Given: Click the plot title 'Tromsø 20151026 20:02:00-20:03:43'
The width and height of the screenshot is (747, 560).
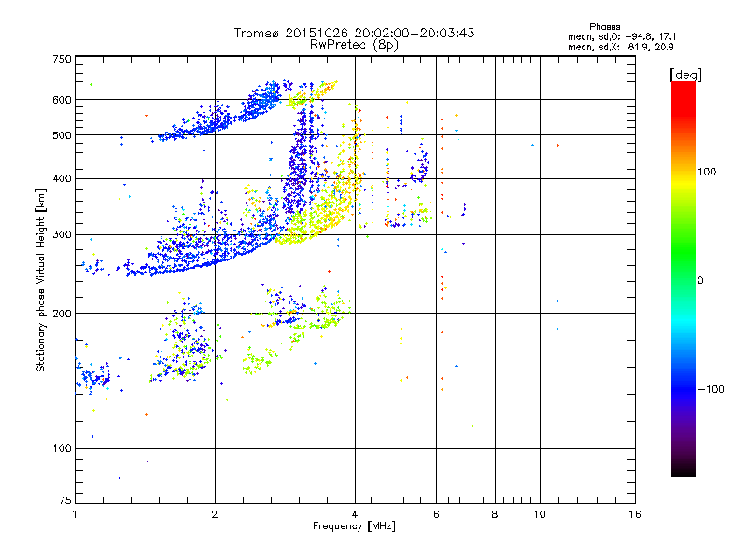Looking at the screenshot, I should coord(354,33).
